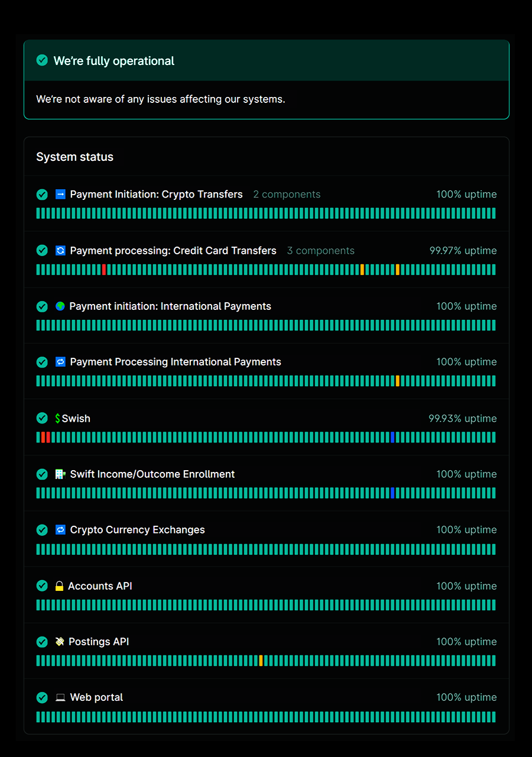Click the green dollar icon beside Swish
The image size is (532, 757).
(57, 419)
